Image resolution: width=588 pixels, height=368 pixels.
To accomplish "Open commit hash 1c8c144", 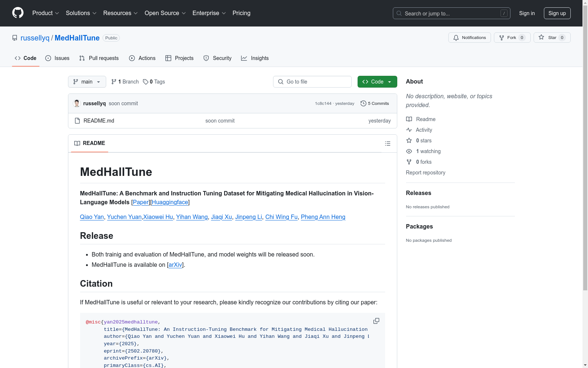I will [x=323, y=103].
